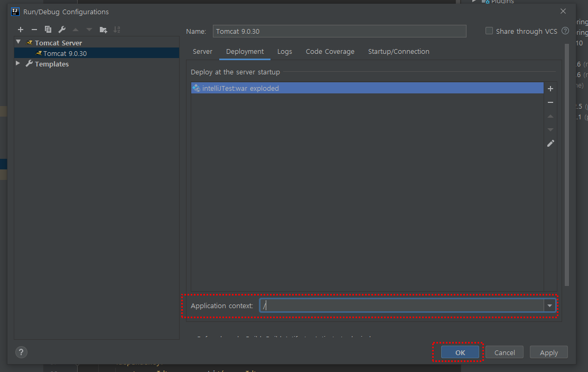
Task: Click the right panel vertical scrollbar
Action: (x=567, y=165)
